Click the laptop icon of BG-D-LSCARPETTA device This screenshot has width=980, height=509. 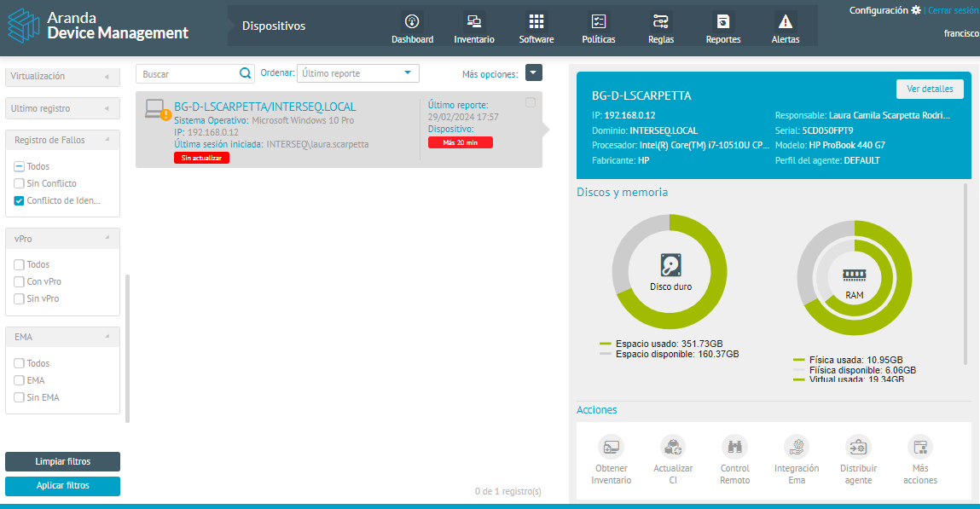[154, 108]
